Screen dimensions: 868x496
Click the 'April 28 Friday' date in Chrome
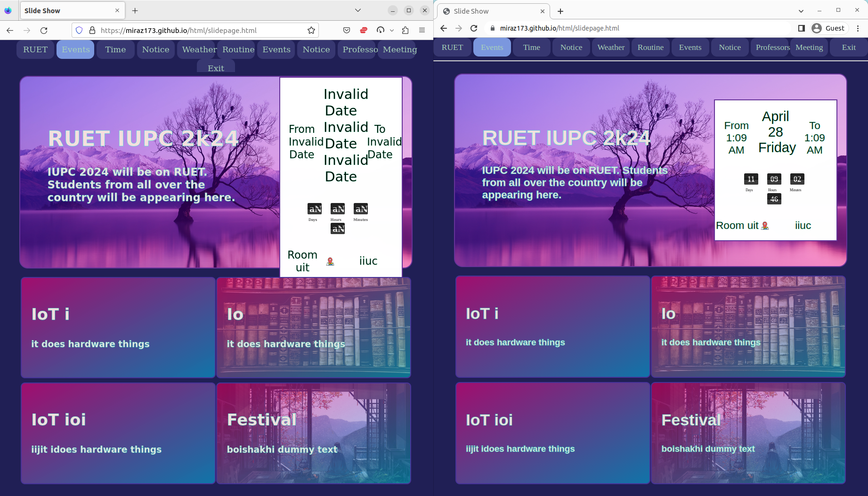(776, 132)
